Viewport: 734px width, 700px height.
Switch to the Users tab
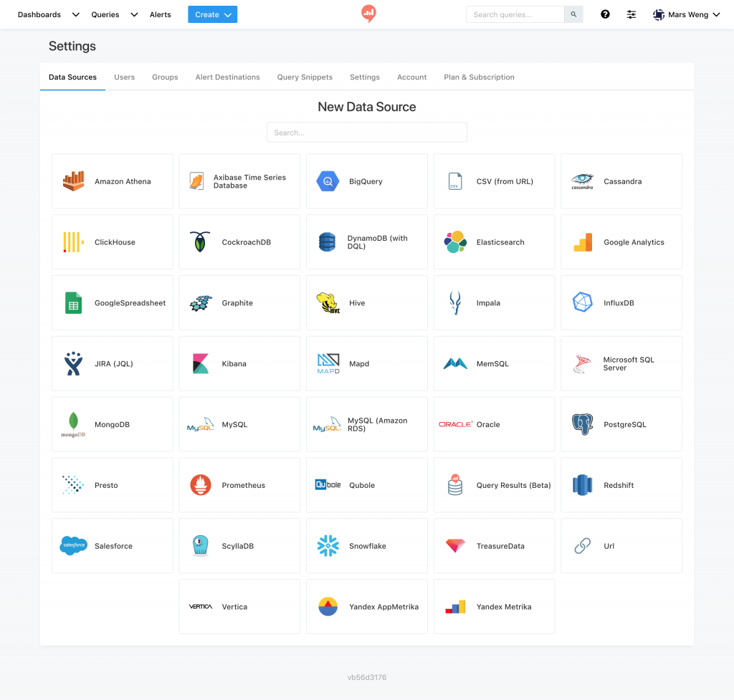pyautogui.click(x=124, y=77)
